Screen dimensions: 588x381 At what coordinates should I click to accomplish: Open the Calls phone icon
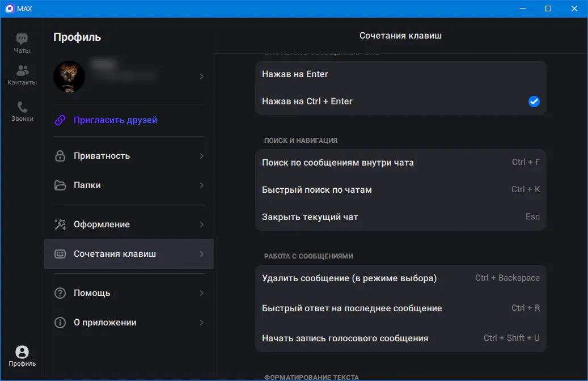[x=22, y=107]
